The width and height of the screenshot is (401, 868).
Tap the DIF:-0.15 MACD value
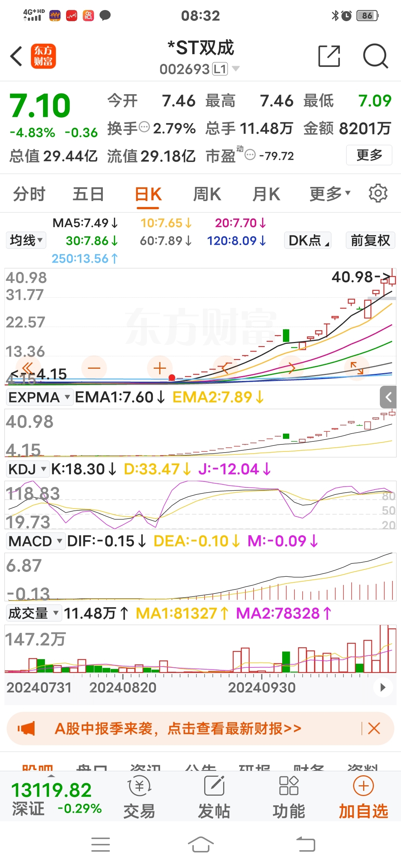click(107, 541)
